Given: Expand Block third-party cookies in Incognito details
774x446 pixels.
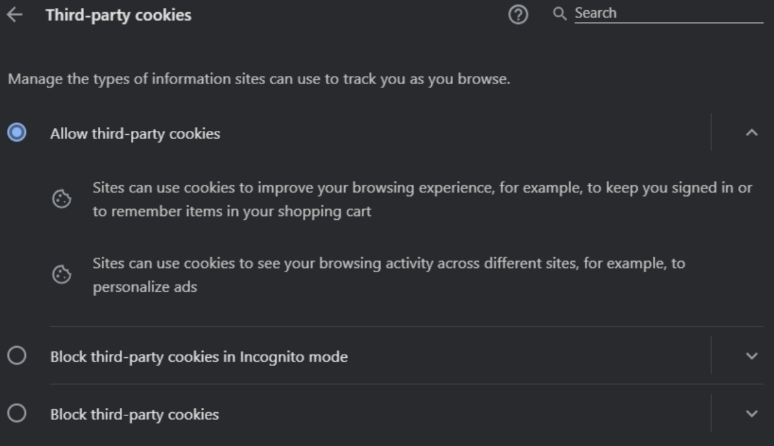Looking at the screenshot, I should click(751, 356).
